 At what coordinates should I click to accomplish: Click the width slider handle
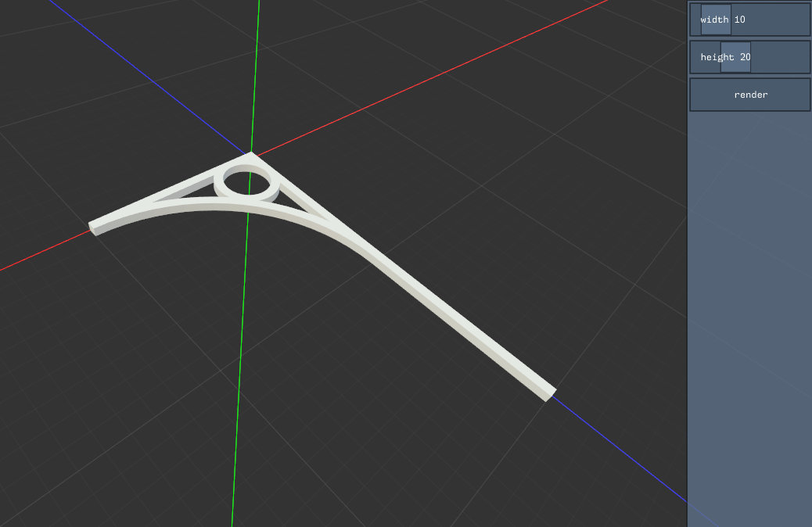[716, 20]
